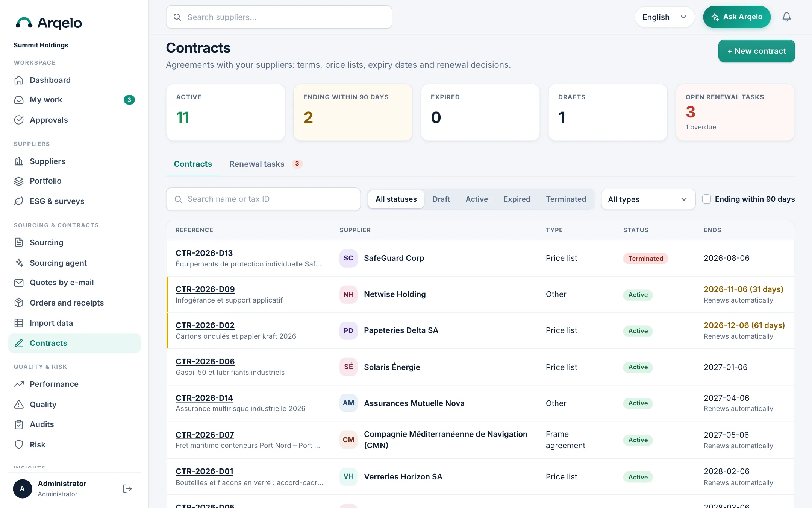Open the Sourcing page
The width and height of the screenshot is (812, 508).
click(74, 242)
